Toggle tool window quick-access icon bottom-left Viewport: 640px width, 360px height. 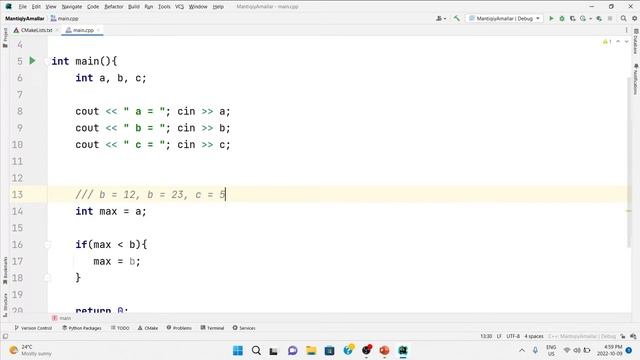(5, 336)
